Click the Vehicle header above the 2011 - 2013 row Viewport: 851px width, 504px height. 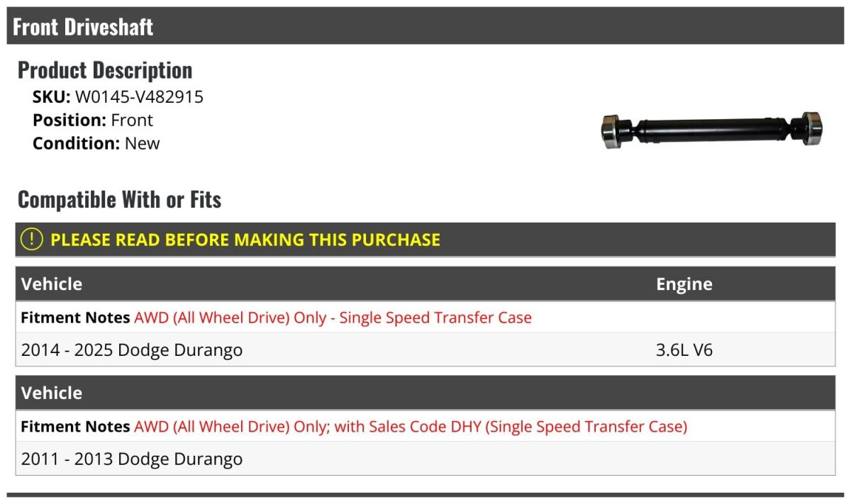(x=52, y=393)
